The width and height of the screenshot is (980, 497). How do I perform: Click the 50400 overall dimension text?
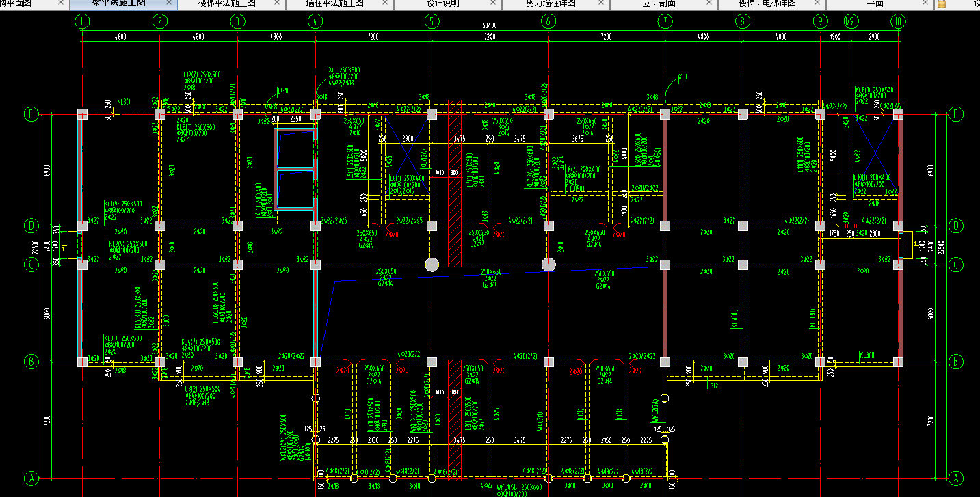click(490, 25)
